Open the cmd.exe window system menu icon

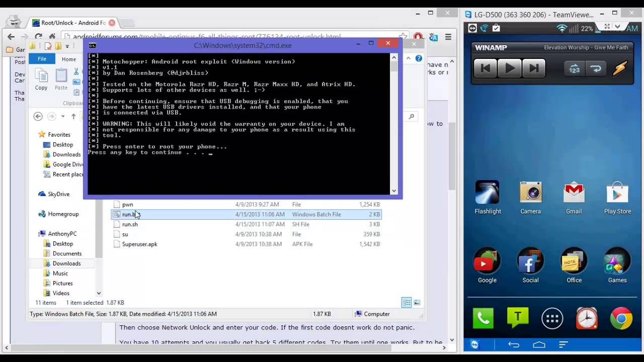[x=93, y=45]
